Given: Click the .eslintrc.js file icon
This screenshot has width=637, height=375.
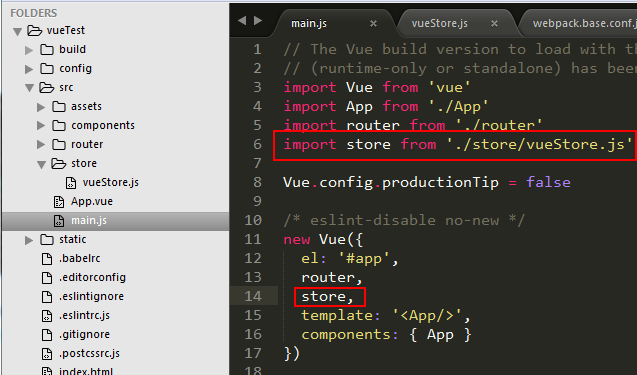Looking at the screenshot, I should coord(47,316).
